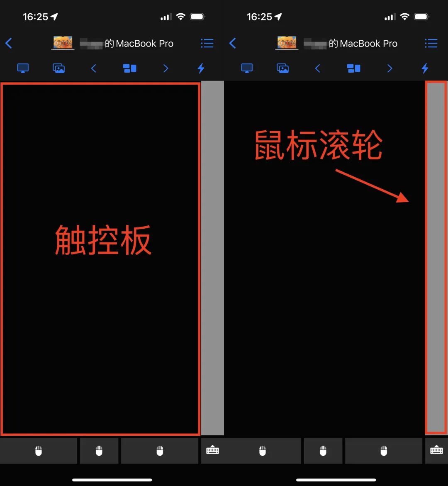Image resolution: width=448 pixels, height=486 pixels.
Task: Tap the right chevron to go to next display
Action: [166, 68]
